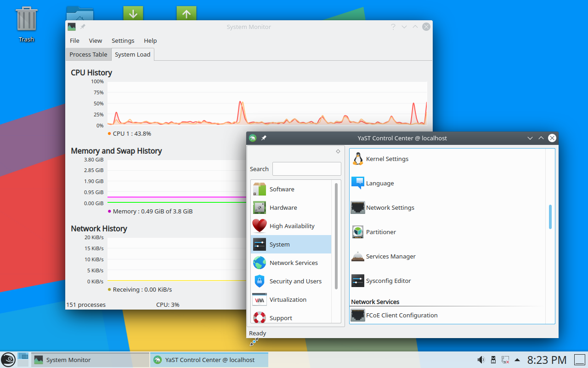The height and width of the screenshot is (368, 588).
Task: Click the 8:23 PM clock
Action: (x=547, y=360)
